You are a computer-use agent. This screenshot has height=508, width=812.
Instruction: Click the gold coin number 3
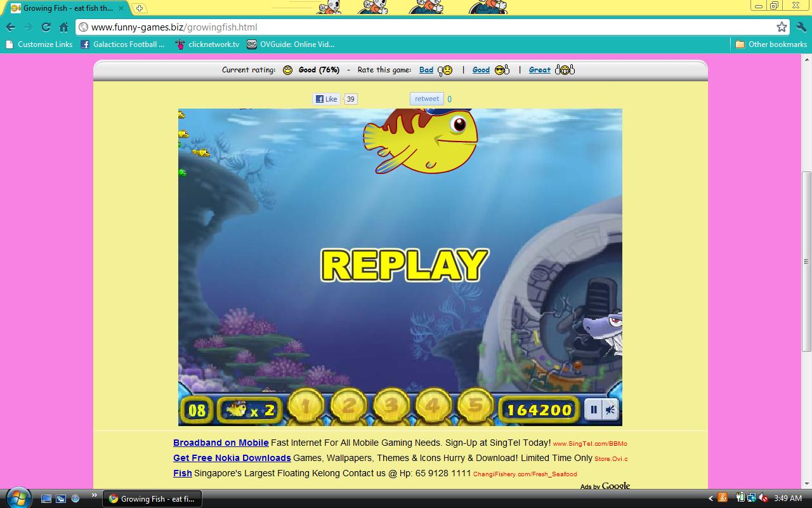tap(391, 406)
